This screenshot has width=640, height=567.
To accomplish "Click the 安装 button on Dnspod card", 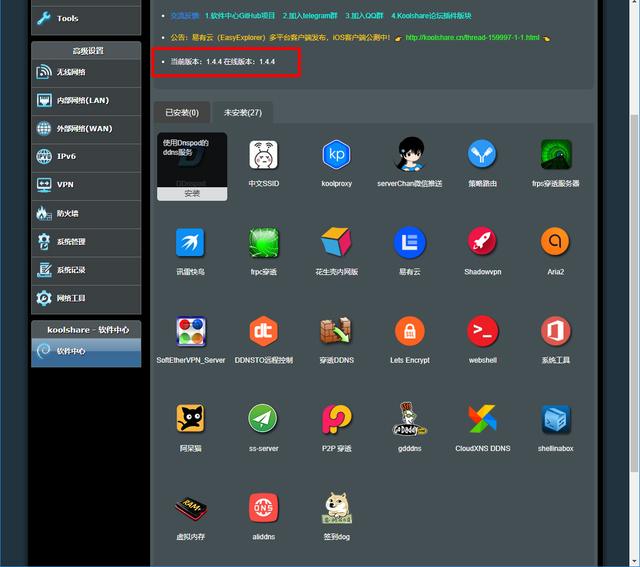I will tap(192, 193).
